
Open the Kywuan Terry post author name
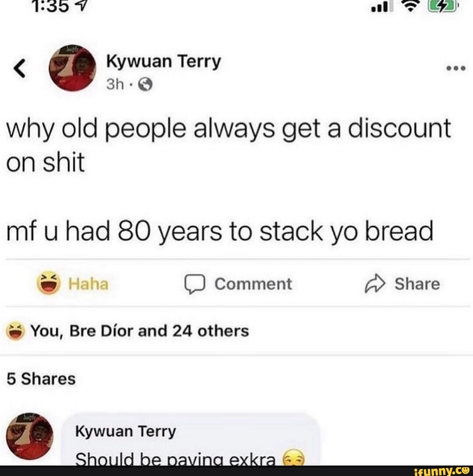(163, 62)
